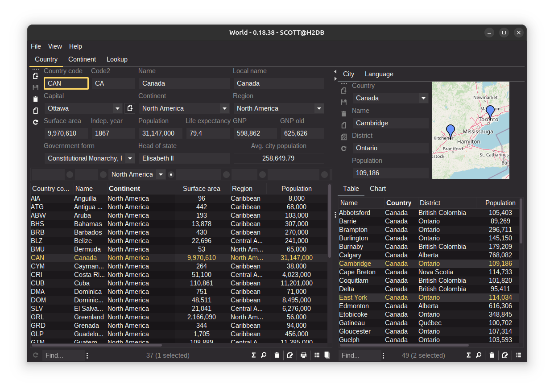Add new capital with button beside Ottawa
Viewport: 554px width, 392px height.
coord(130,108)
